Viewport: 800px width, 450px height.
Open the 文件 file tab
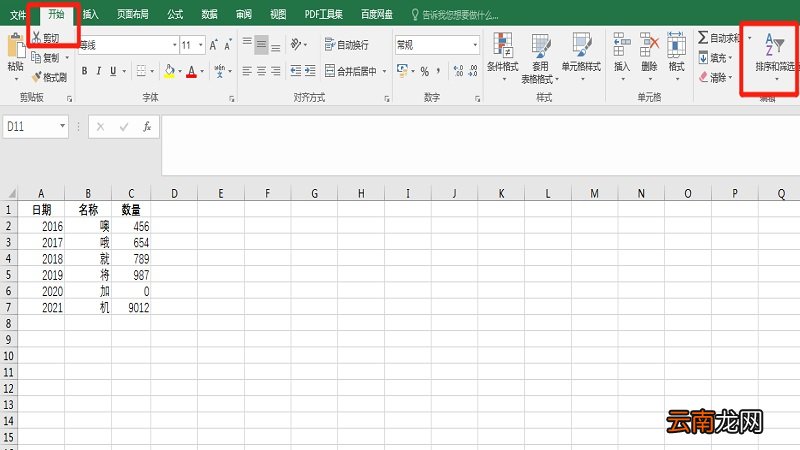coord(18,14)
